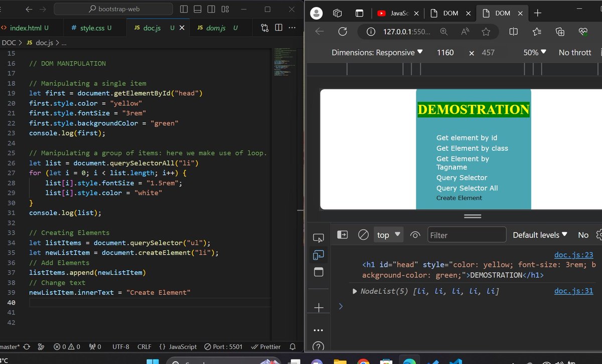Open a new browser tab

click(538, 13)
